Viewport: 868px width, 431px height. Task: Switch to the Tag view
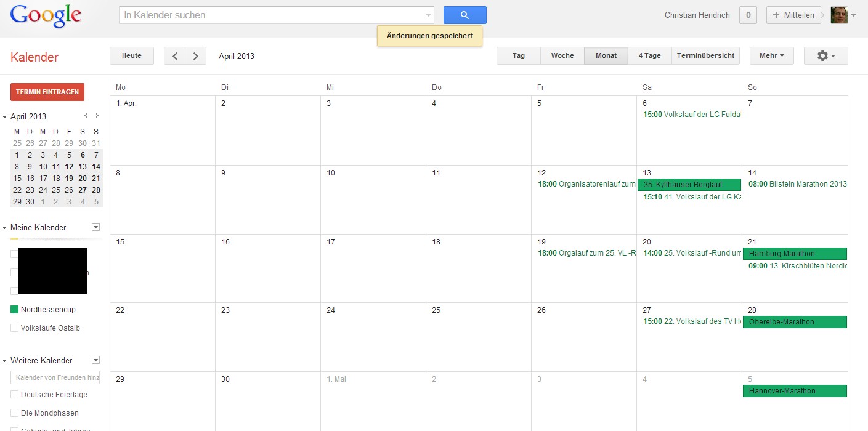coord(519,56)
